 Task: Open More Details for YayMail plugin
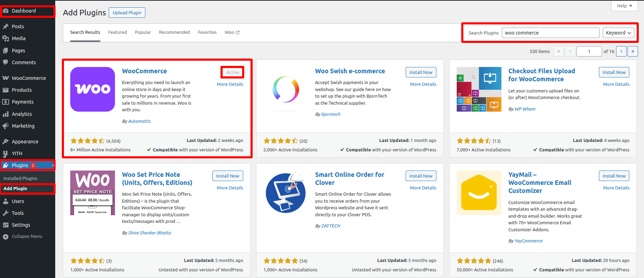click(616, 188)
